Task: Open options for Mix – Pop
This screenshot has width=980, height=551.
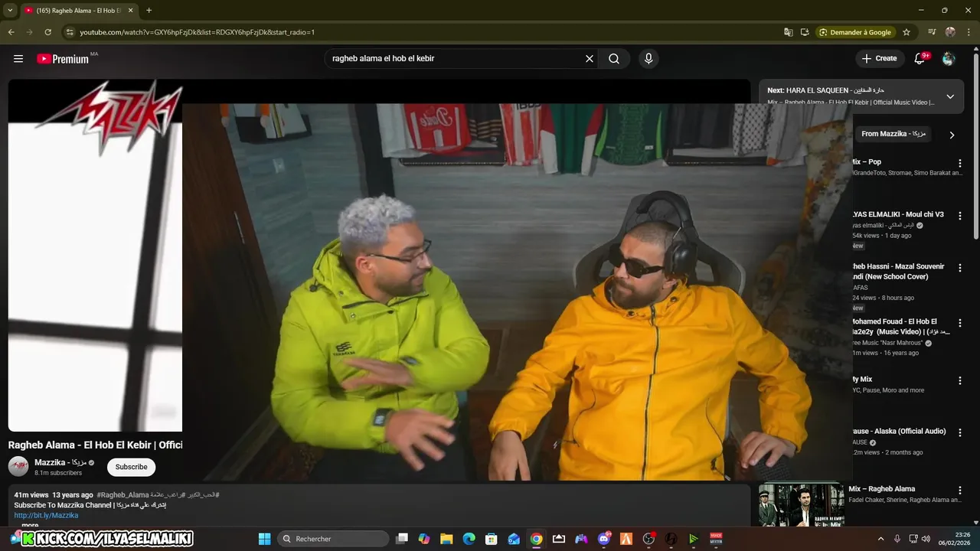Action: pos(960,163)
